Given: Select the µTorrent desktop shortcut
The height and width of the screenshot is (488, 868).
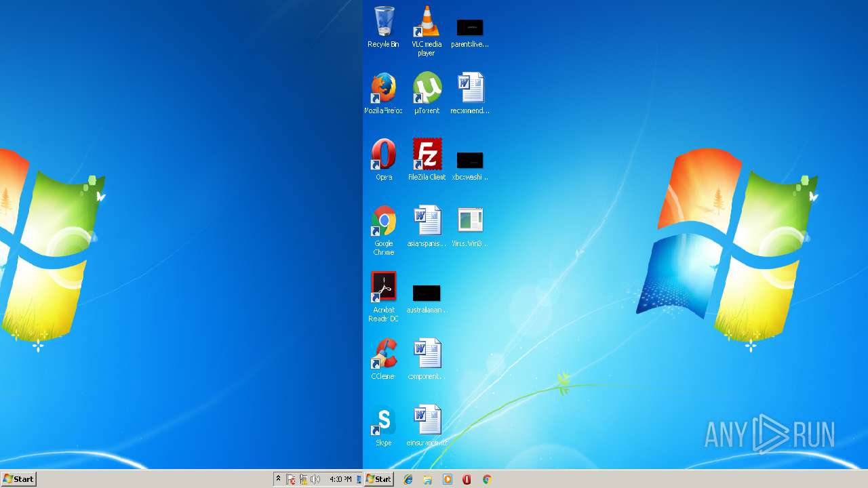Looking at the screenshot, I should [427, 94].
